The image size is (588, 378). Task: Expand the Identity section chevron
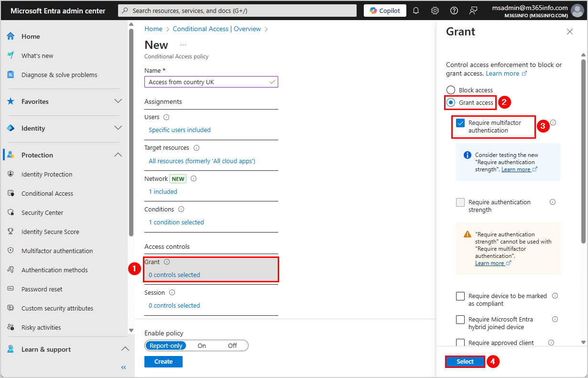click(x=118, y=128)
